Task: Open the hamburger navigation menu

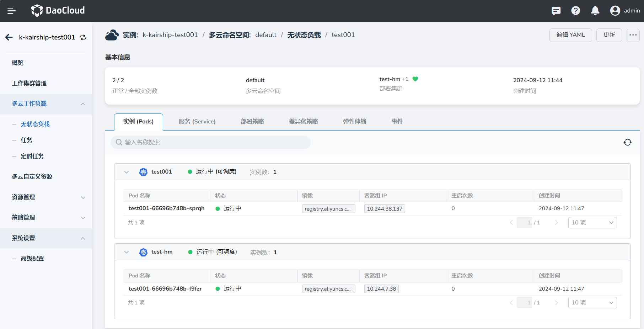Action: point(11,11)
